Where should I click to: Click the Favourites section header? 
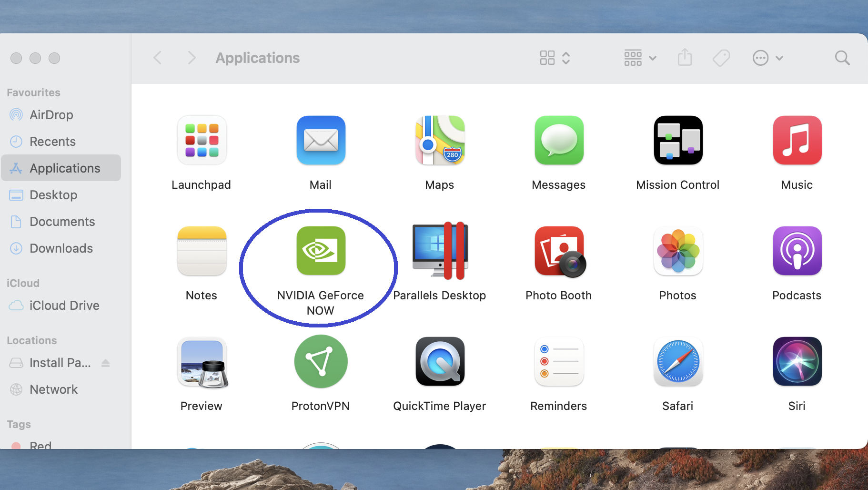tap(33, 92)
